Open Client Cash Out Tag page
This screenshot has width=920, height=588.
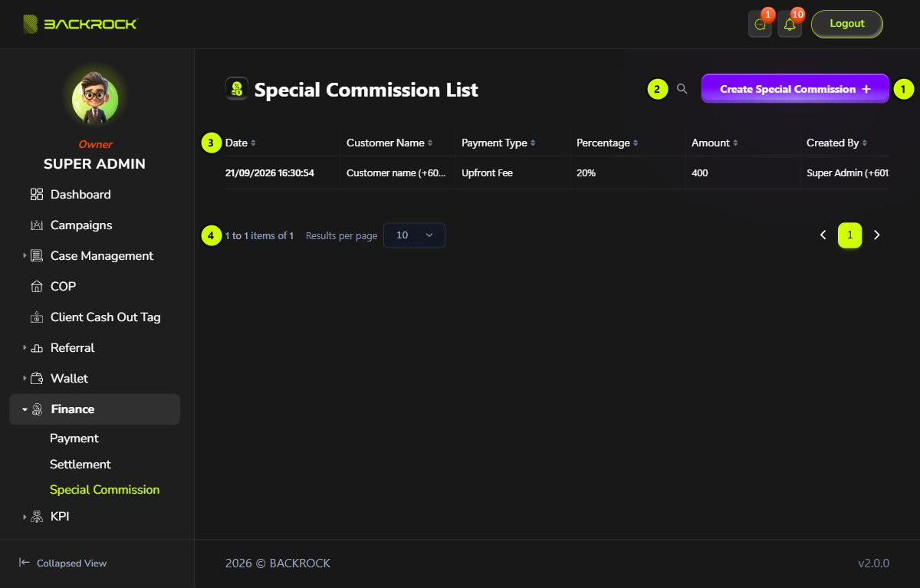pyautogui.click(x=106, y=317)
